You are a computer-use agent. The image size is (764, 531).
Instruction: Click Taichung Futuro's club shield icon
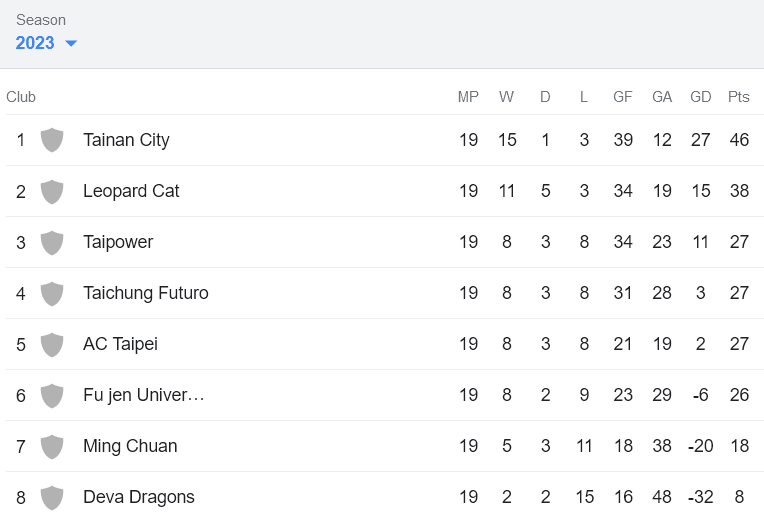click(x=52, y=293)
